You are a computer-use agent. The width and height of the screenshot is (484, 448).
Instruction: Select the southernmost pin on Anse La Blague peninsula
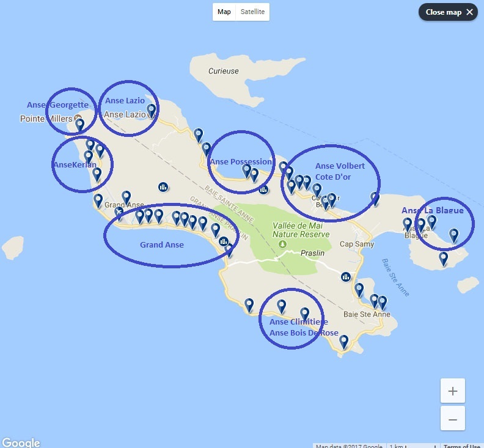click(x=444, y=259)
